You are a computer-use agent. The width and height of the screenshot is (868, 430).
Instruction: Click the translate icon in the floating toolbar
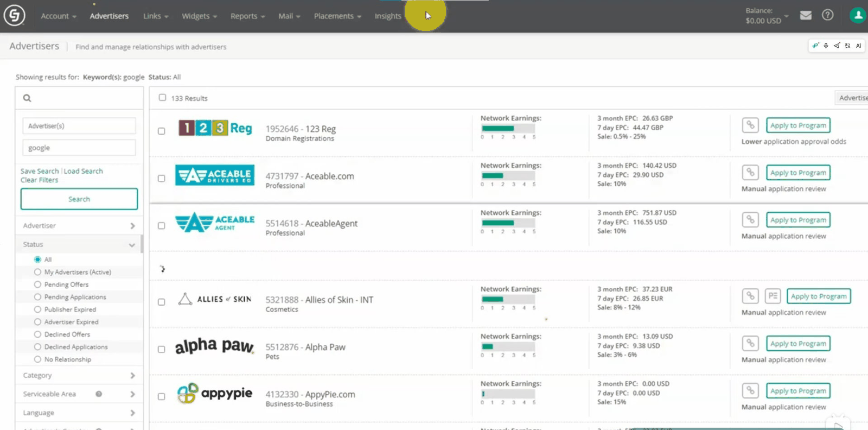pyautogui.click(x=847, y=46)
